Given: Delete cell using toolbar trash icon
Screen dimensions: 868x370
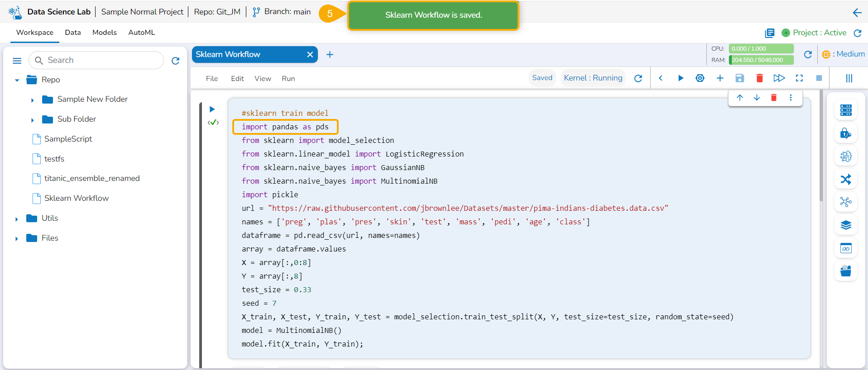Looking at the screenshot, I should click(759, 78).
